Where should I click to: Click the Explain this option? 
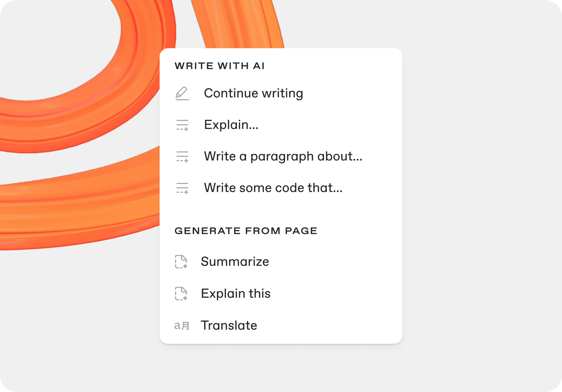point(236,293)
